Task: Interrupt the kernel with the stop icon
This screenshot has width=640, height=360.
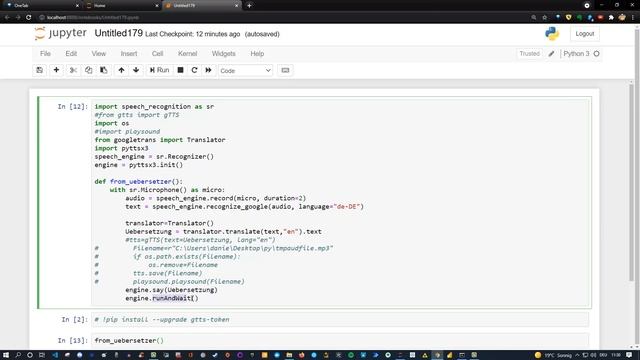Action: (180, 70)
